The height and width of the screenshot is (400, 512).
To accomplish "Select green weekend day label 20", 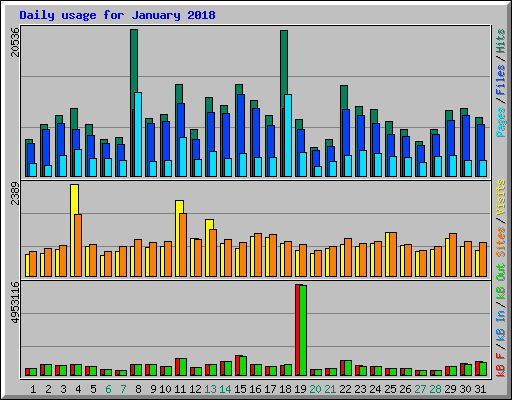I will tap(315, 389).
